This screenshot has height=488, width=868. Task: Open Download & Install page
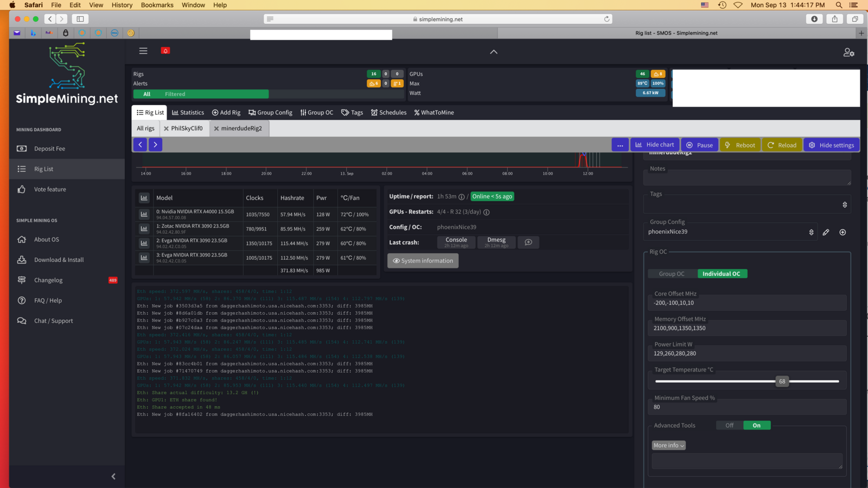[59, 260]
